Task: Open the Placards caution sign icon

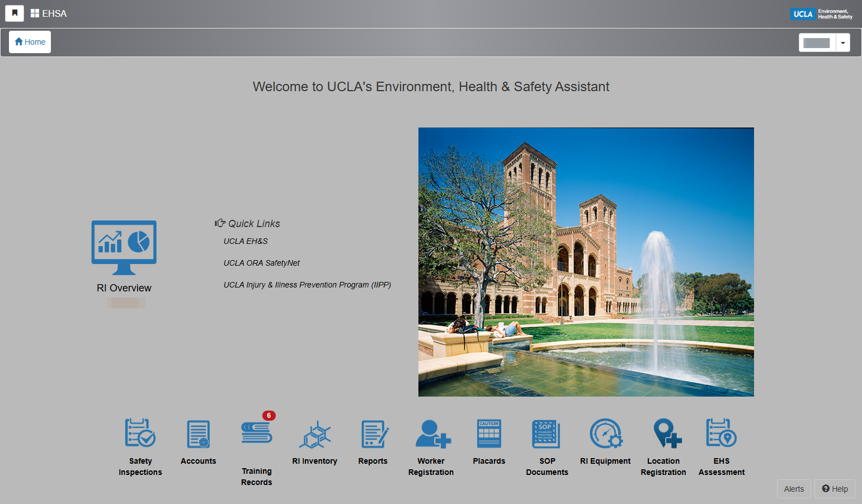Action: [489, 434]
